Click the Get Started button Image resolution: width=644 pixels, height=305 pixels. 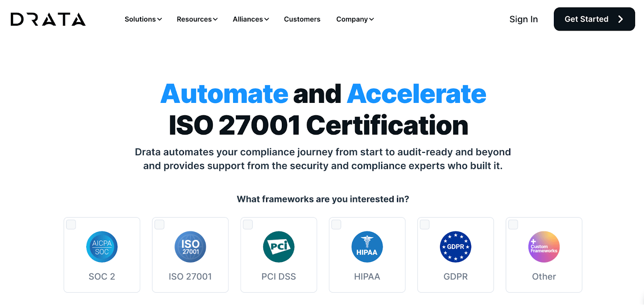(x=594, y=19)
